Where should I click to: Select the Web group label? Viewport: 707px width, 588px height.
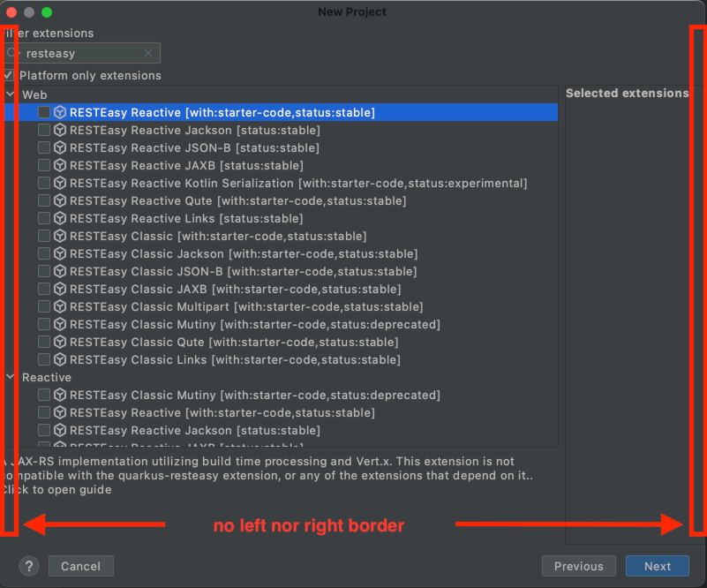pos(34,95)
